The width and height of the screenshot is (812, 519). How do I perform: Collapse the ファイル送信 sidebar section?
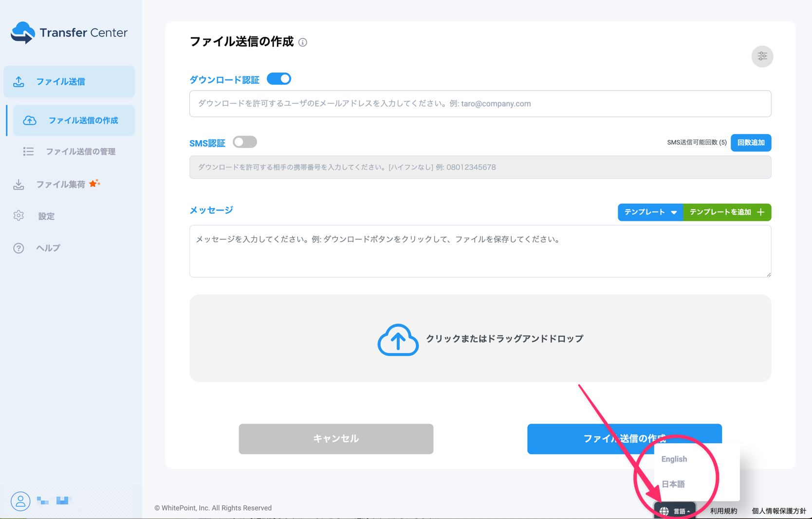[x=69, y=82]
